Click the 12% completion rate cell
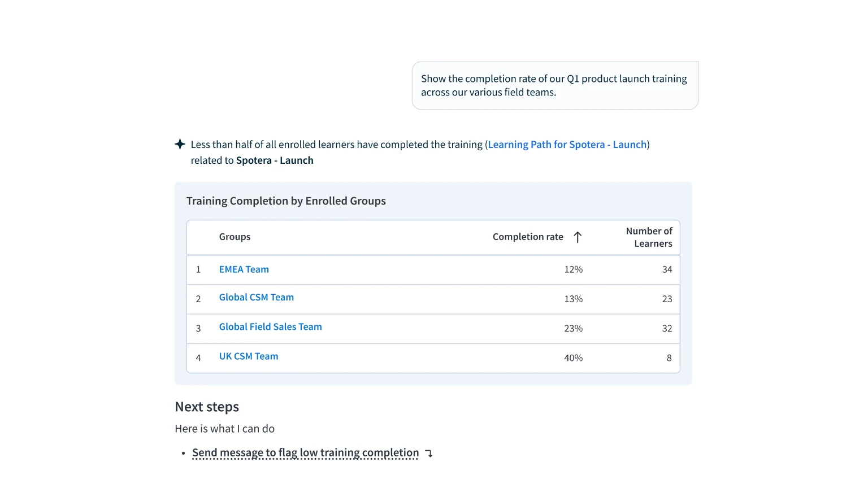868x488 pixels. click(573, 269)
